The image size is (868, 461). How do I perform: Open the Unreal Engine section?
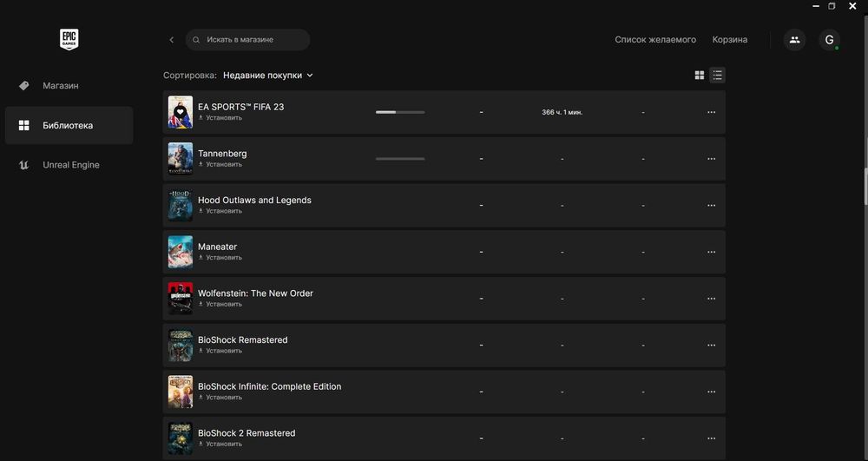tap(69, 165)
